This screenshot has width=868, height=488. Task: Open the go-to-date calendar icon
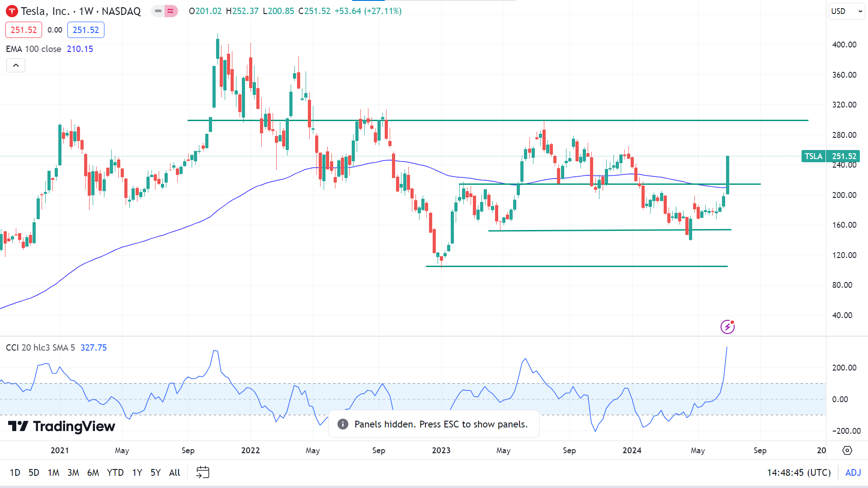click(x=203, y=473)
